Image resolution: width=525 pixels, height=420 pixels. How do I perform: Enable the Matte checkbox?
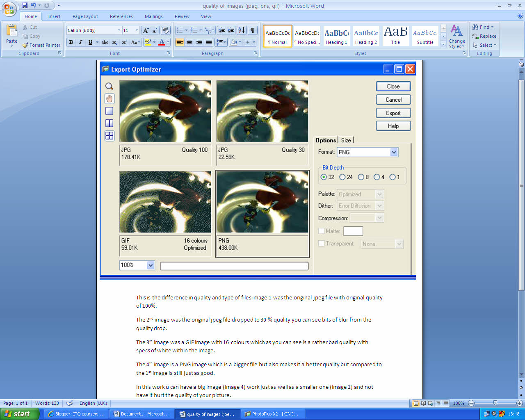tap(321, 231)
